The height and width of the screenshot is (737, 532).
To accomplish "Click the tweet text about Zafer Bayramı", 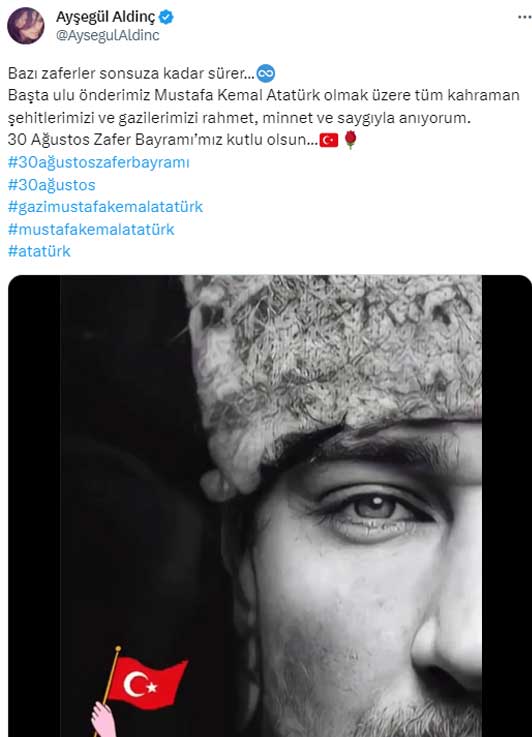I will 163,140.
